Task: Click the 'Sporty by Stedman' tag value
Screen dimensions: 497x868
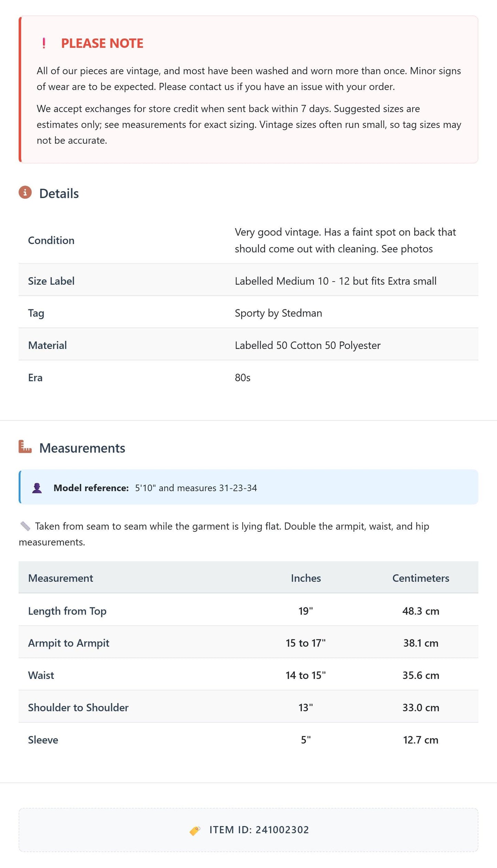Action: [278, 313]
